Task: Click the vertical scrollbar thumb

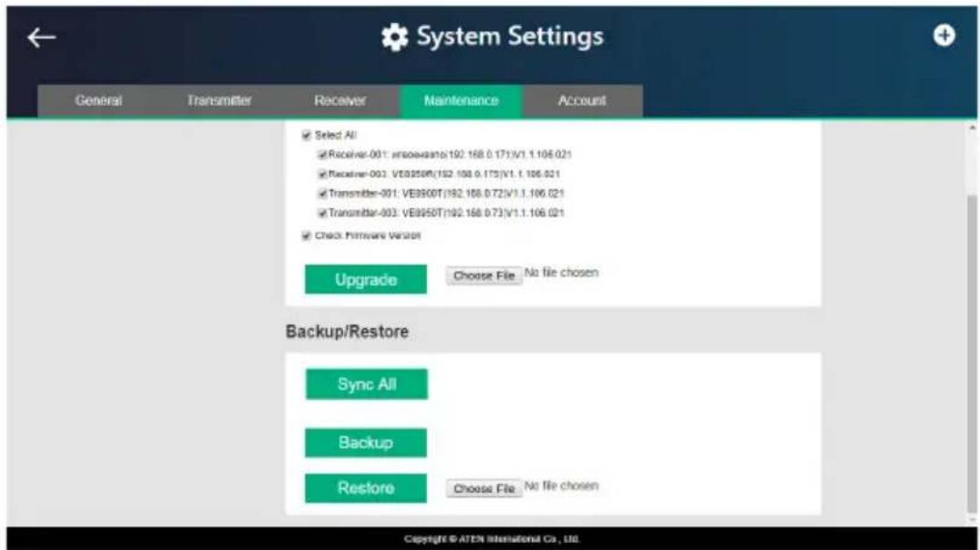Action: [x=972, y=353]
